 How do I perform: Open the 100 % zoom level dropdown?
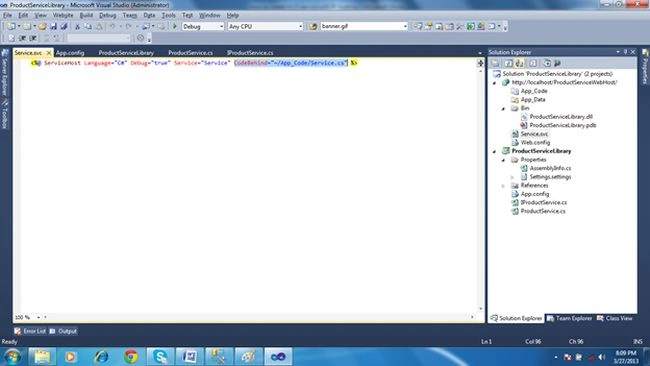tap(39, 317)
